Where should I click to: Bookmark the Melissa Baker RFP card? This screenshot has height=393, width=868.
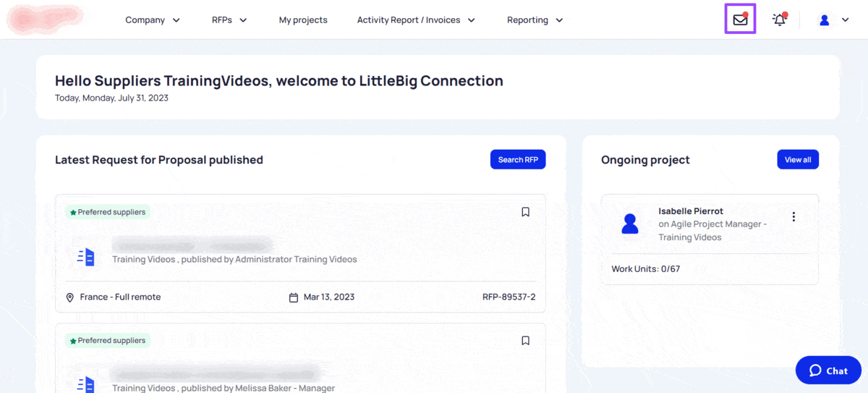pos(526,340)
